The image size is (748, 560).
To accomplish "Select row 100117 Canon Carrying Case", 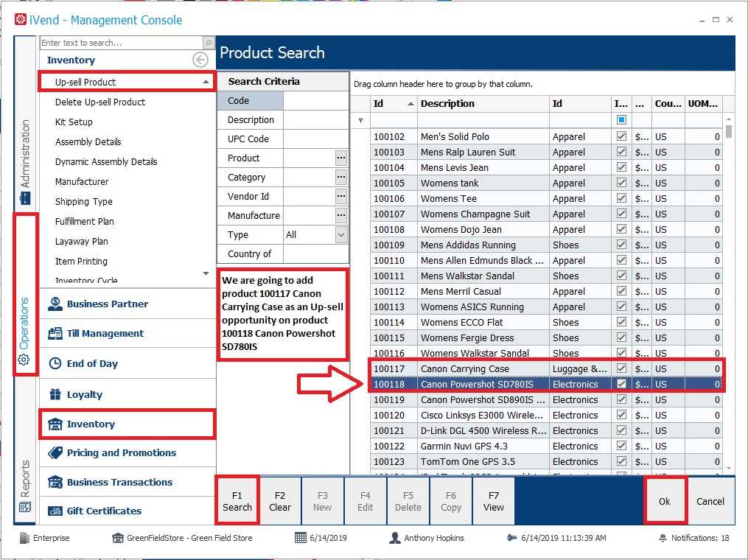I will pyautogui.click(x=546, y=368).
